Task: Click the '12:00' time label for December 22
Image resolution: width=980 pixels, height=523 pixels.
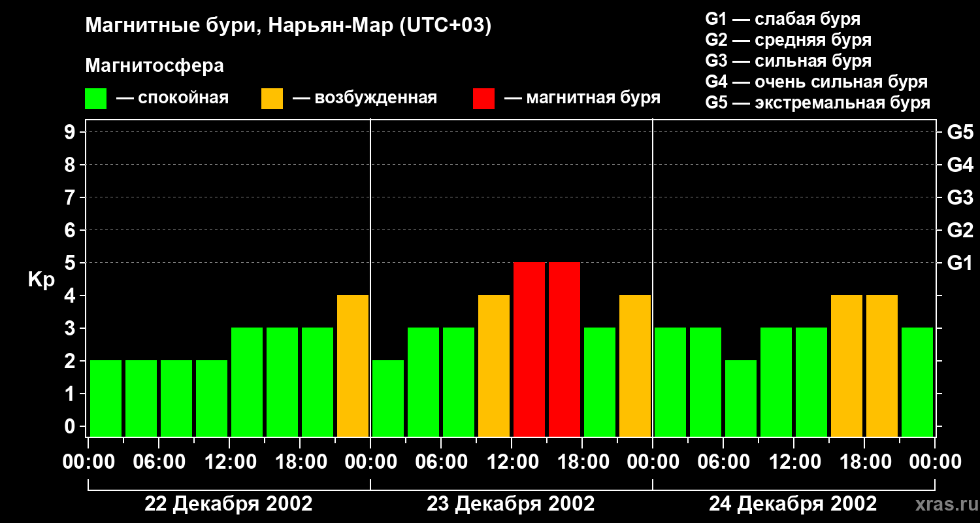Action: 230,462
